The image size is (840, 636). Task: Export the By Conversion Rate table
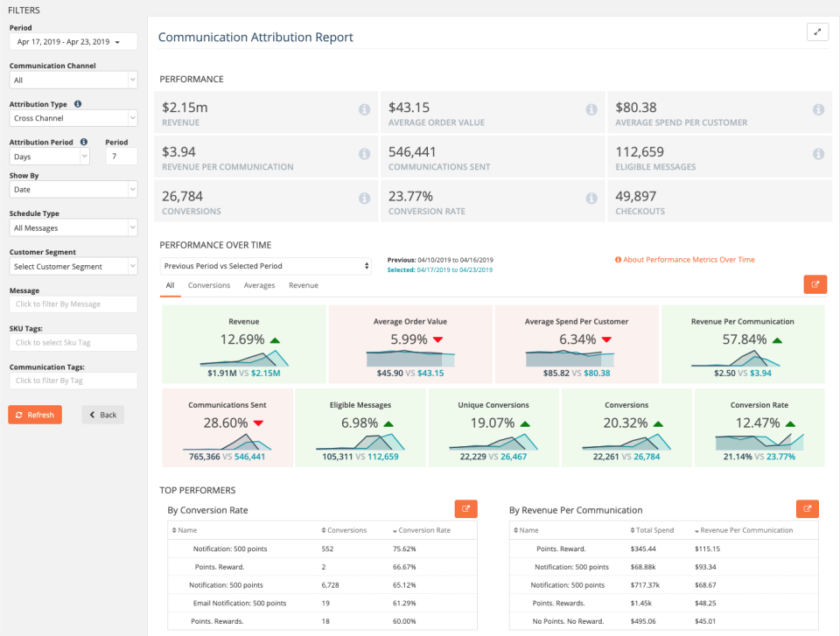[466, 508]
